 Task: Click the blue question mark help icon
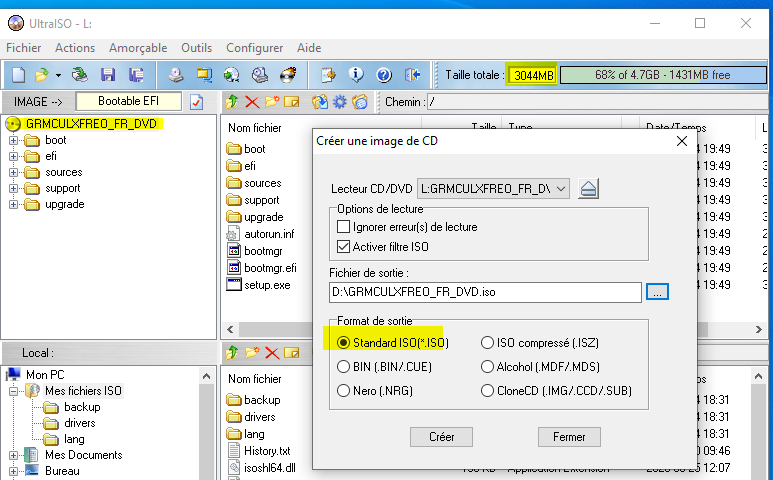[384, 75]
